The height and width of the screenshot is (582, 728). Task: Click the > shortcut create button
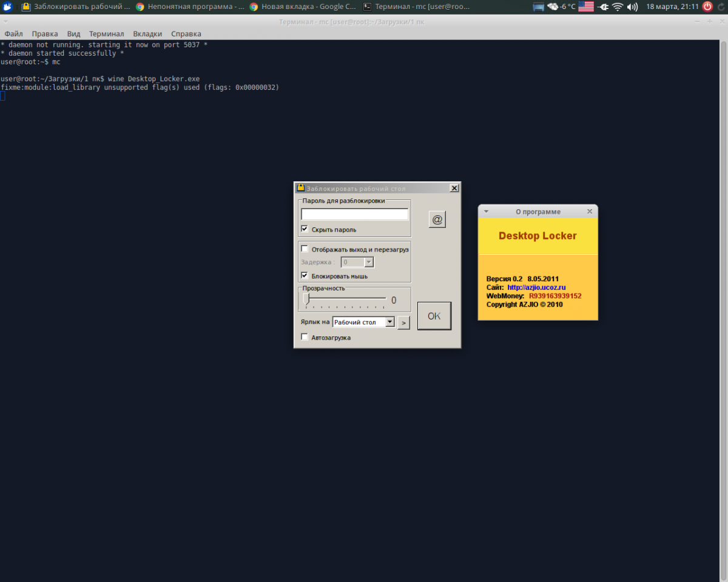tap(404, 323)
